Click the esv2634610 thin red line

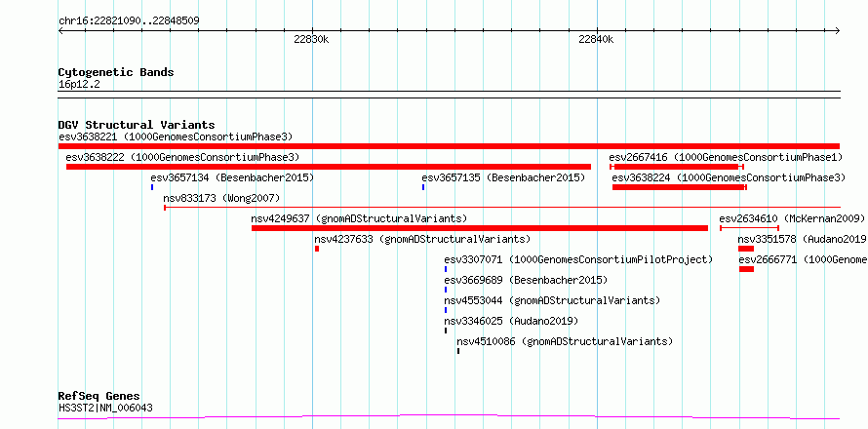click(x=750, y=228)
